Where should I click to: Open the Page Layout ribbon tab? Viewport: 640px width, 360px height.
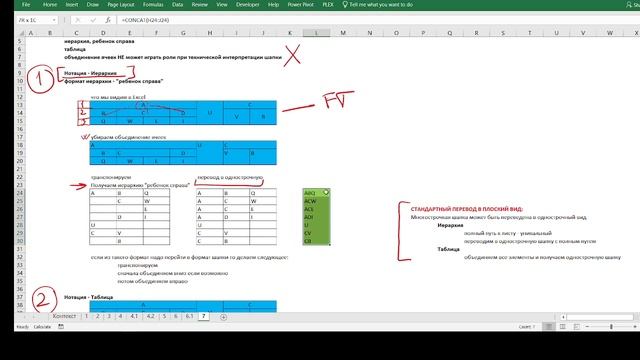click(121, 4)
